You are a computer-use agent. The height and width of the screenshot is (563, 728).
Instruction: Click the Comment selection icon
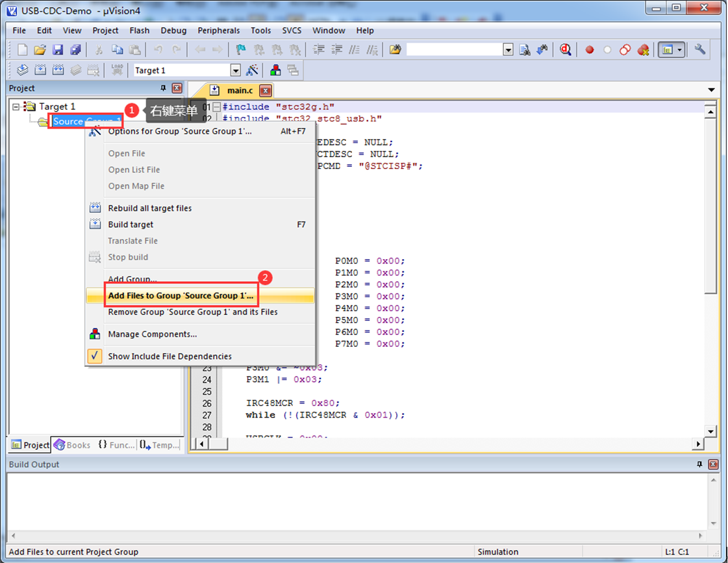point(354,49)
